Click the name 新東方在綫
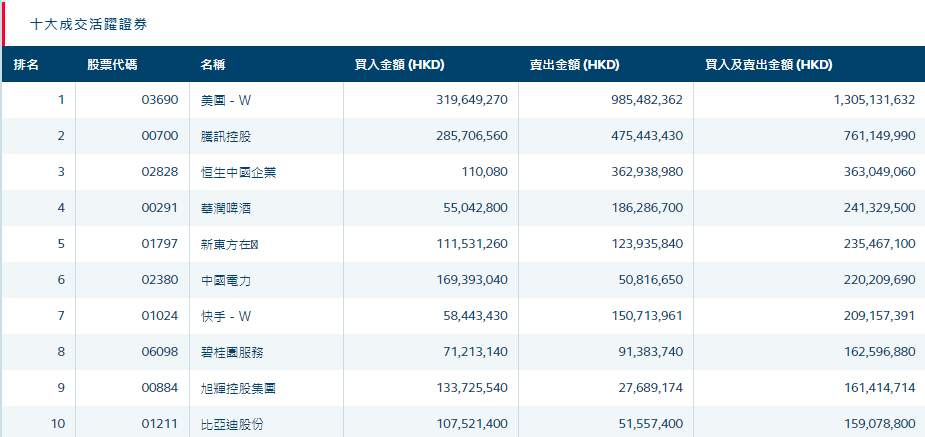The image size is (925, 437). (x=229, y=244)
